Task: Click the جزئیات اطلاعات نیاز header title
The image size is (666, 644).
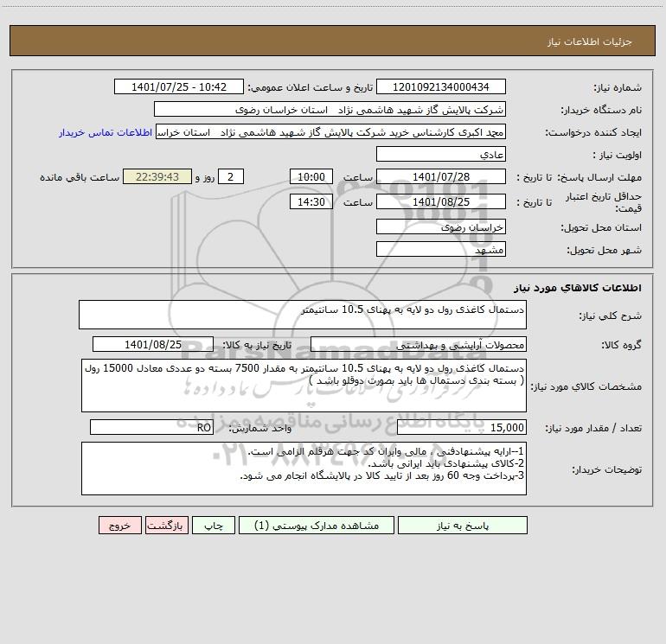Action: [590, 41]
